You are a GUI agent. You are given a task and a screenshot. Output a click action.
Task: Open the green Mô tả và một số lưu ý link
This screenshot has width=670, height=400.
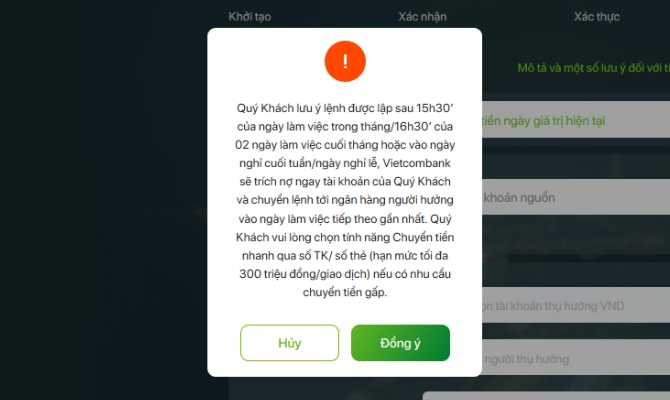point(594,68)
